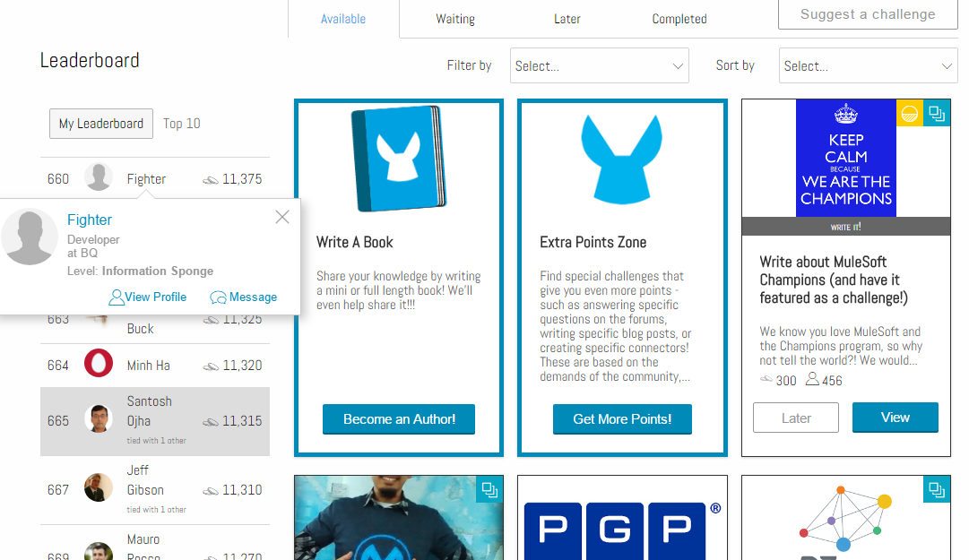Viewport: 969px width, 560px height.
Task: Close the Fighter profile popup
Action: tap(282, 217)
